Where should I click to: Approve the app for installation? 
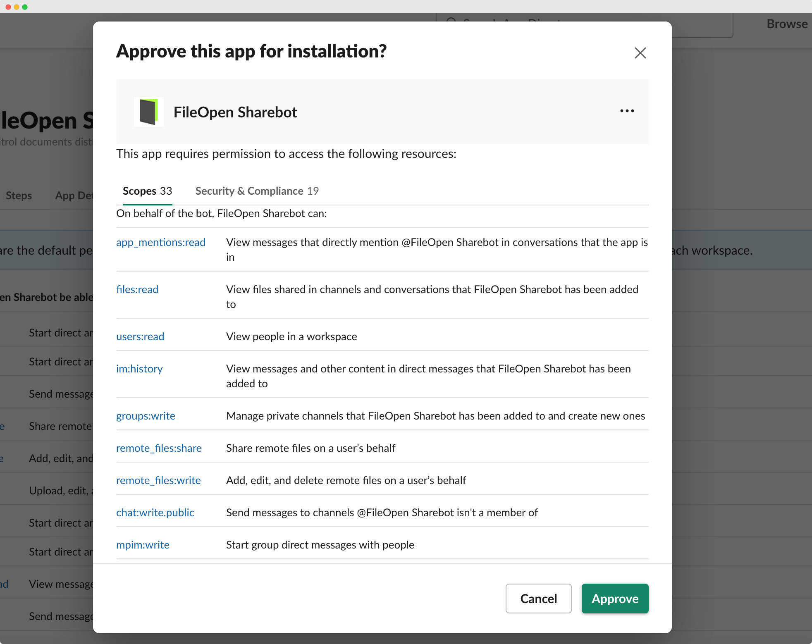click(x=614, y=598)
